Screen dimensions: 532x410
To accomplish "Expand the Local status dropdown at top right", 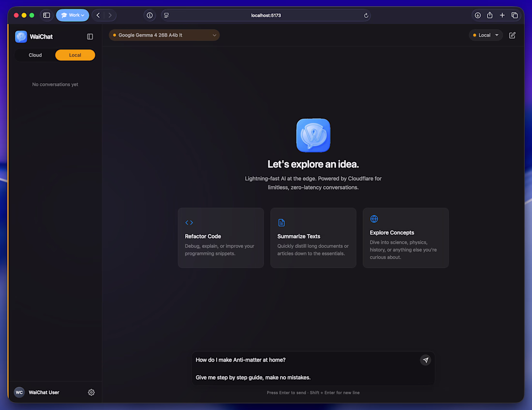I will point(486,35).
